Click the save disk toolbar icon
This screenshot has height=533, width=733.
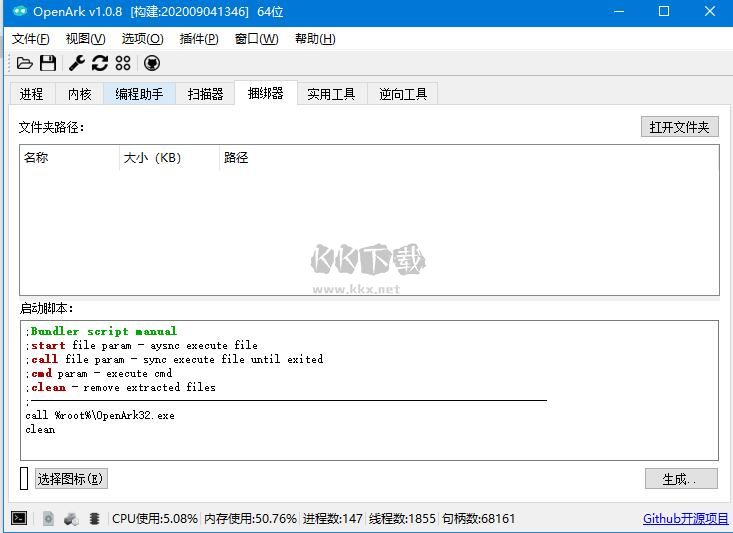(x=48, y=63)
